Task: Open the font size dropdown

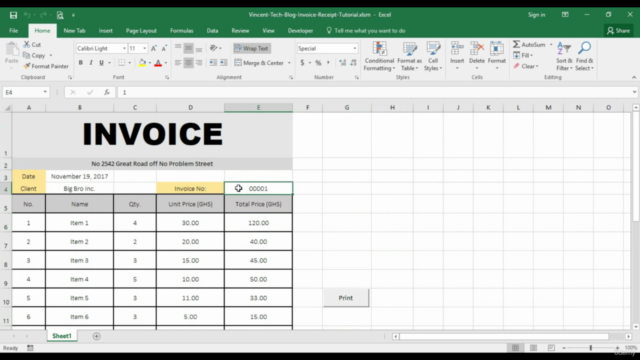Action: (144, 48)
